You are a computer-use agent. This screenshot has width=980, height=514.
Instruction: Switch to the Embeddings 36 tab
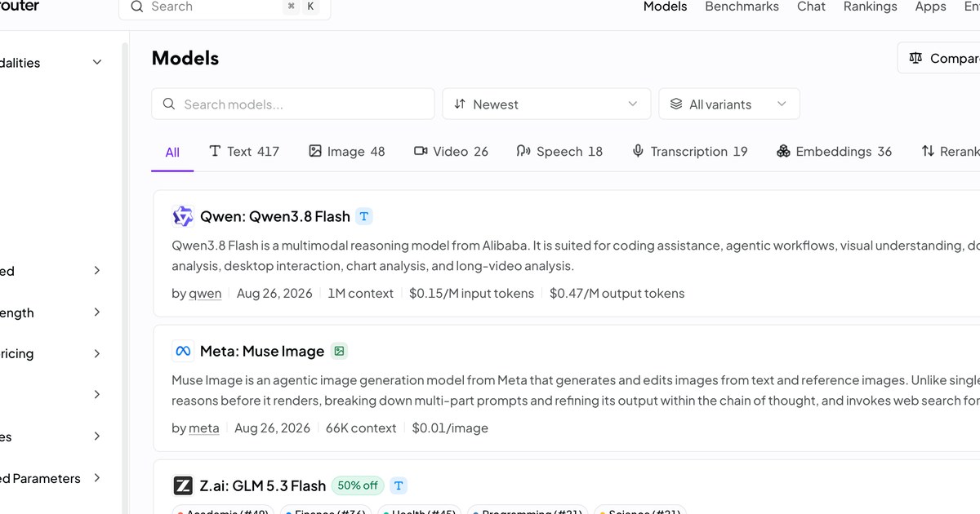click(x=834, y=152)
